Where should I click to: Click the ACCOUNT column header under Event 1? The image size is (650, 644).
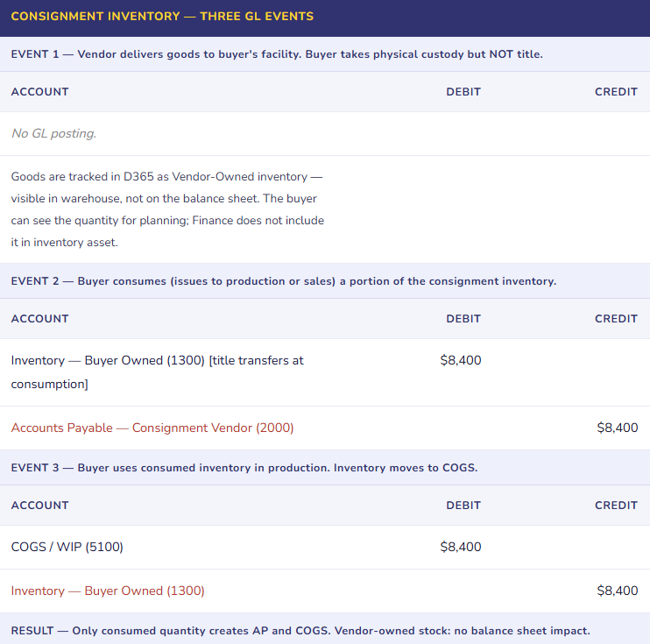pos(39,91)
